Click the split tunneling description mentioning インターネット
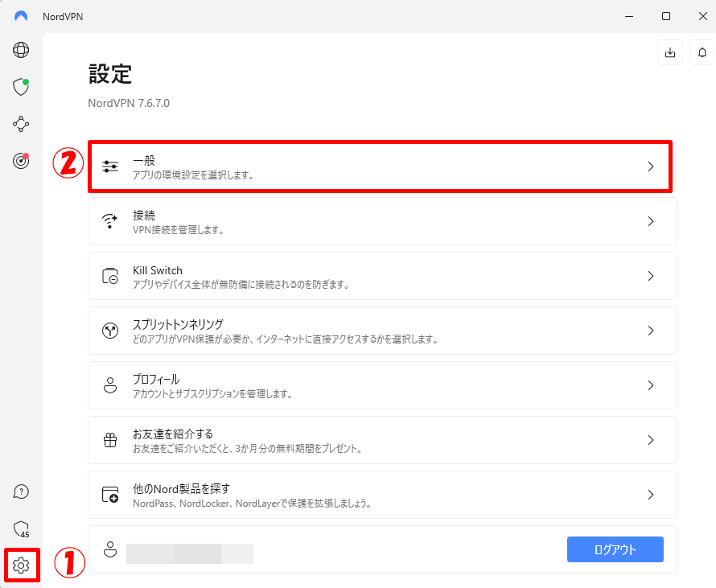Viewport: 716px width, 588px height. coord(286,339)
